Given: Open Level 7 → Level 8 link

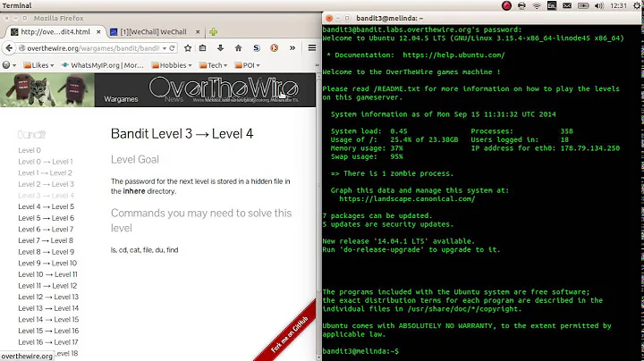Looking at the screenshot, I should pyautogui.click(x=46, y=240).
